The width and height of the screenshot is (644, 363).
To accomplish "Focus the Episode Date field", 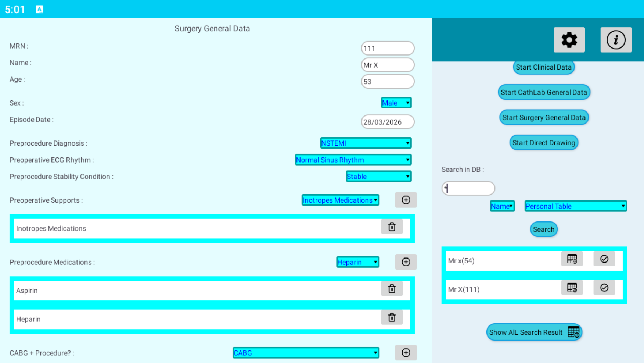I will tap(388, 122).
